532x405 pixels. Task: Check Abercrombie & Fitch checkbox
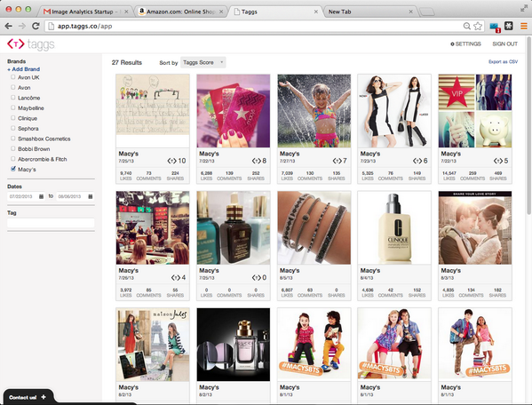(13, 158)
